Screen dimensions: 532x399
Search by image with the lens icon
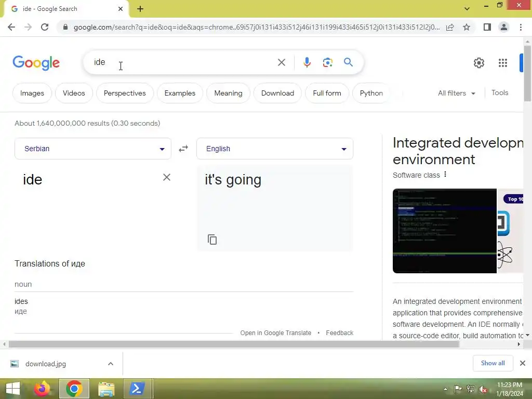327,62
